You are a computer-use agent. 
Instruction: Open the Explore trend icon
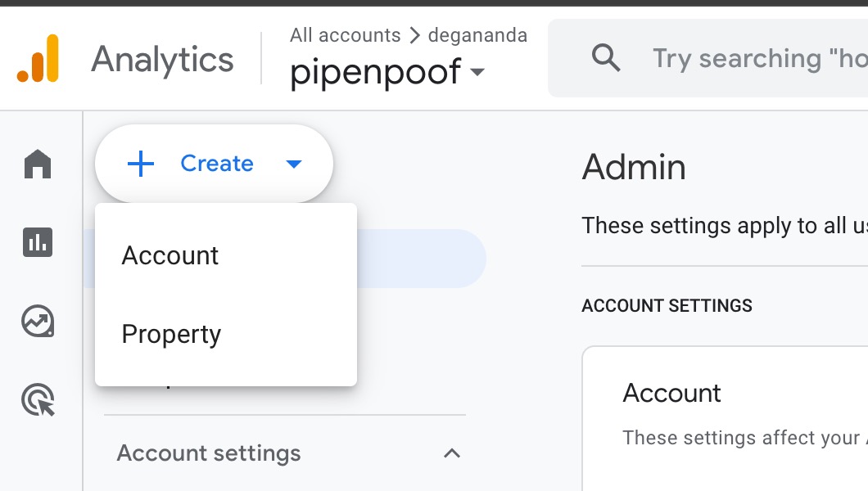(x=38, y=322)
